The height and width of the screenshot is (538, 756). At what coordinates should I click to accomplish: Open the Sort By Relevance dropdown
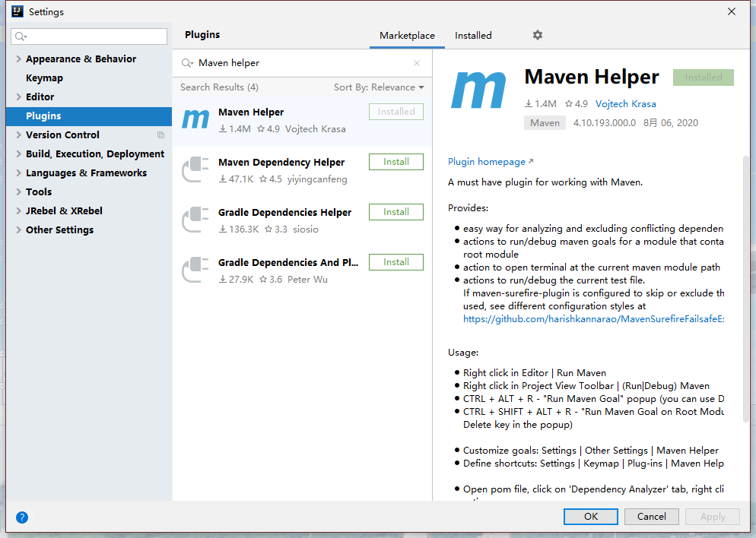point(379,87)
